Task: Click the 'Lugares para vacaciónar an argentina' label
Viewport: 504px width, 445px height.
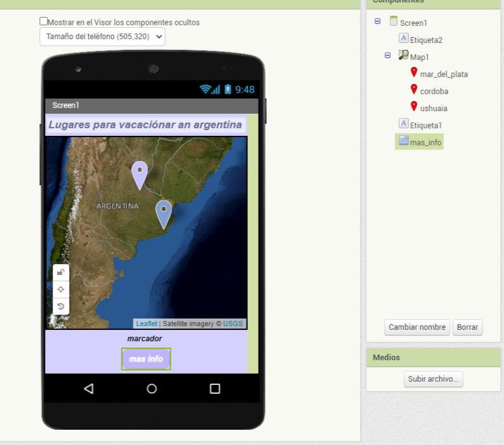Action: [145, 125]
